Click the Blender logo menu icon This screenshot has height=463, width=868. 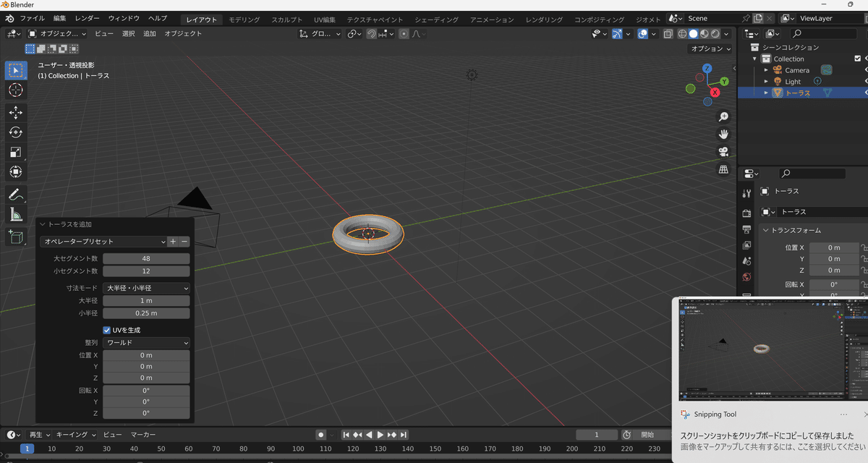10,18
